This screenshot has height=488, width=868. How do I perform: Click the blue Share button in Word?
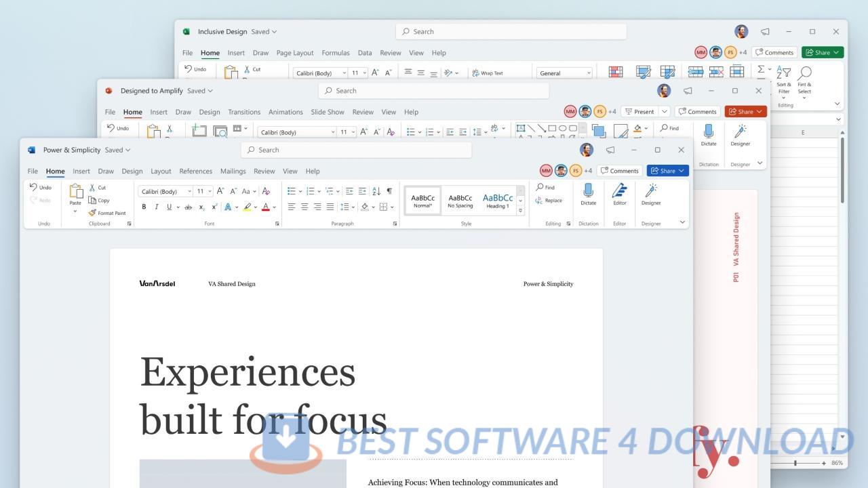(x=668, y=171)
